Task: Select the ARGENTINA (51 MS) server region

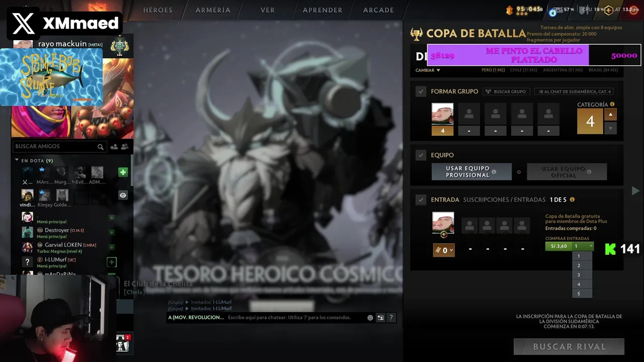Action: (562, 70)
